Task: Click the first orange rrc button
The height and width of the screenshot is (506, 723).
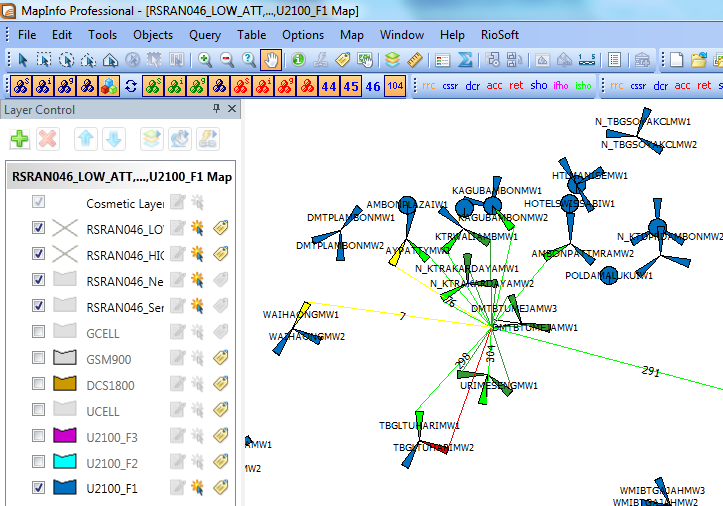Action: point(428,86)
